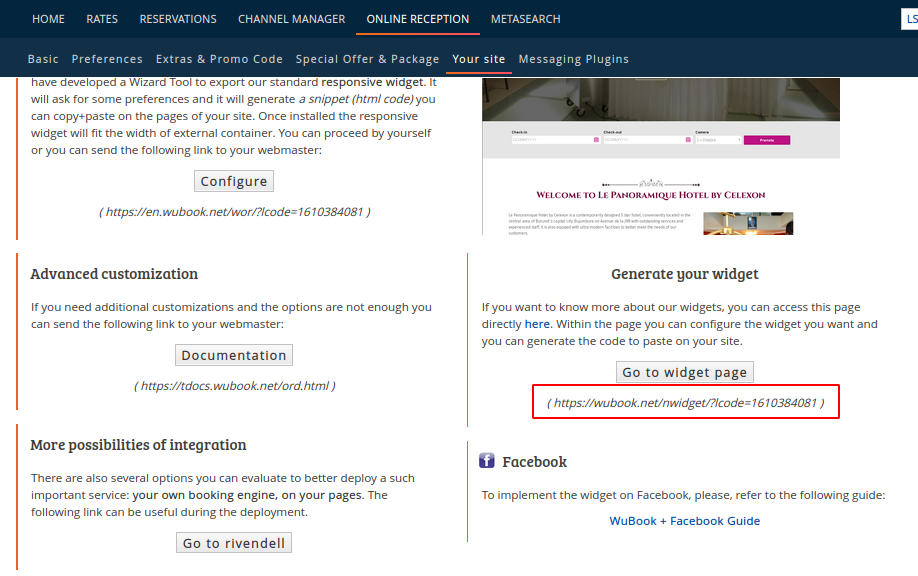
Task: Click the tdocs.wubook.net documentation URL text
Action: (x=235, y=386)
